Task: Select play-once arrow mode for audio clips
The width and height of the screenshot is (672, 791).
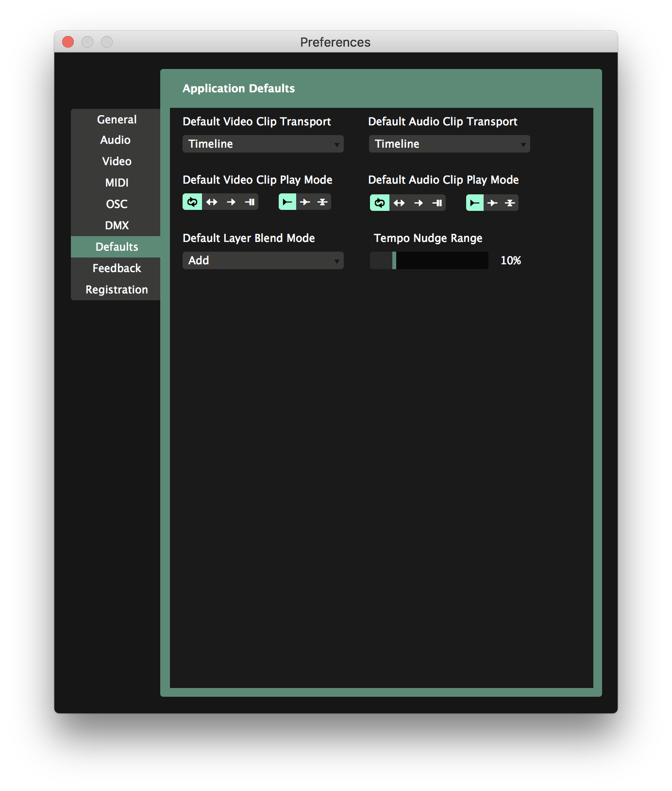Action: pyautogui.click(x=419, y=203)
